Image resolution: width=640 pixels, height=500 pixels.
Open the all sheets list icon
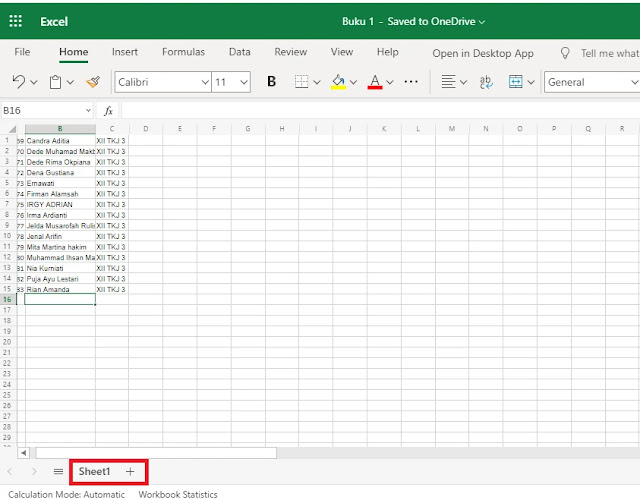click(58, 471)
